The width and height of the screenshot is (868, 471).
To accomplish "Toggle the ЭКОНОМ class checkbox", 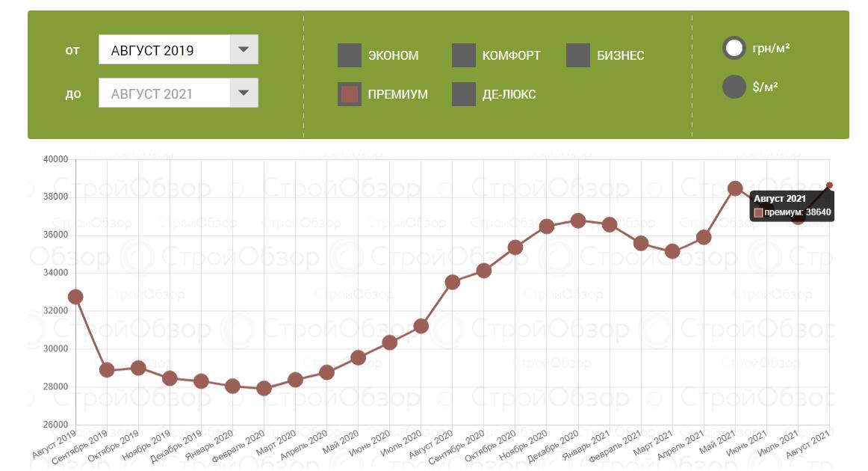I will (x=350, y=55).
